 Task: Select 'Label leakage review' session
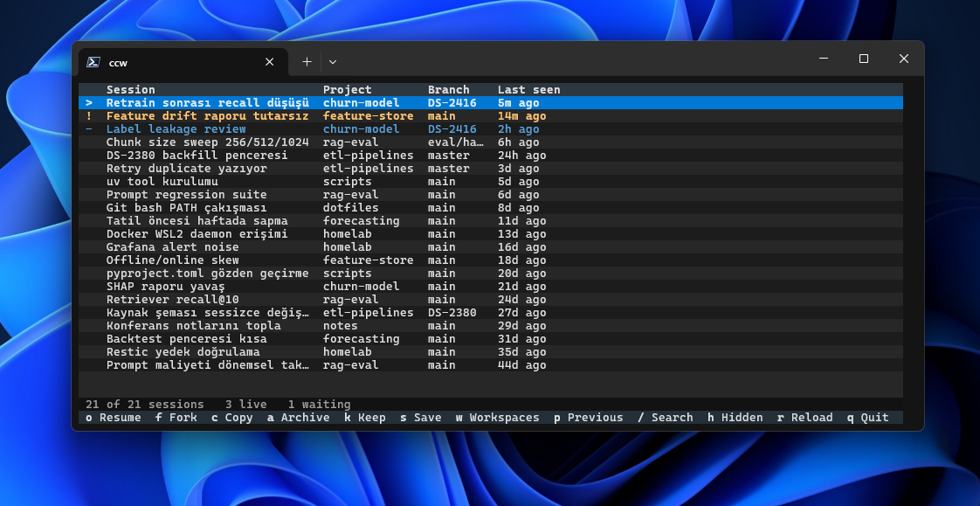(491, 128)
